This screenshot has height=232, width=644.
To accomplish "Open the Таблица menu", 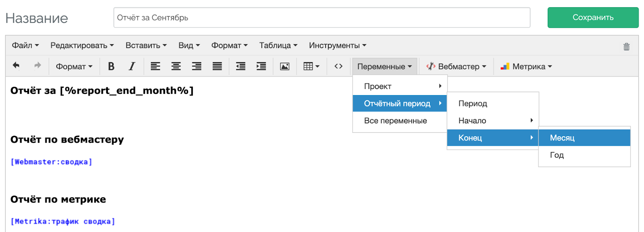I will point(278,46).
